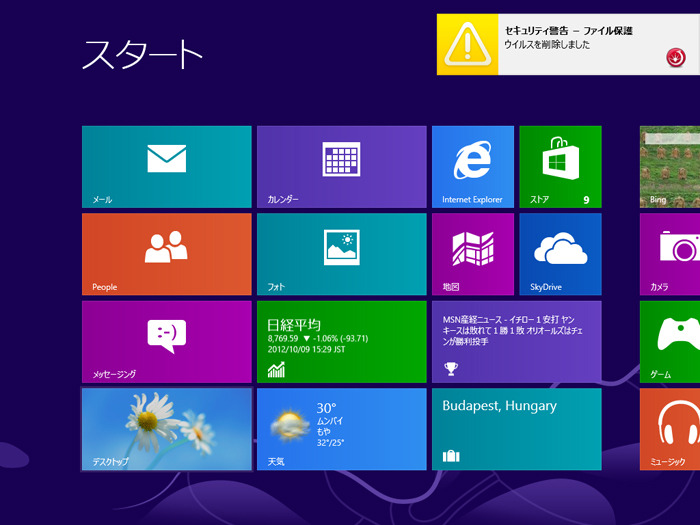Open the MSN産経ニュース sports tile
The image size is (700, 525).
(x=517, y=342)
